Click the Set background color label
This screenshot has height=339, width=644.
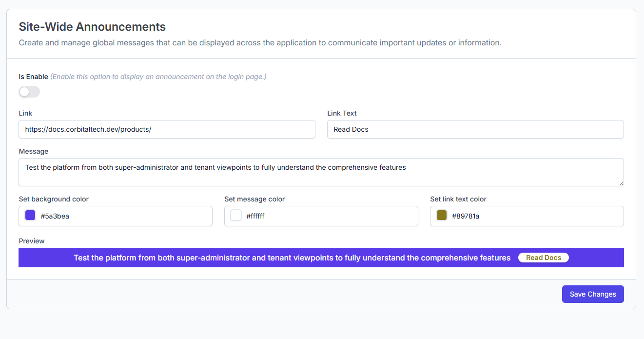tap(54, 199)
